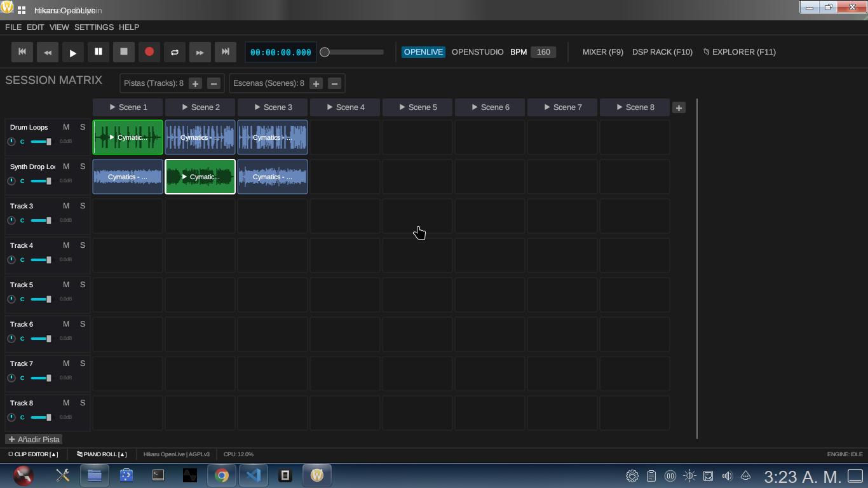Trigger the Drum Loops clip in Scene 2
This screenshot has height=488, width=868.
coord(200,137)
